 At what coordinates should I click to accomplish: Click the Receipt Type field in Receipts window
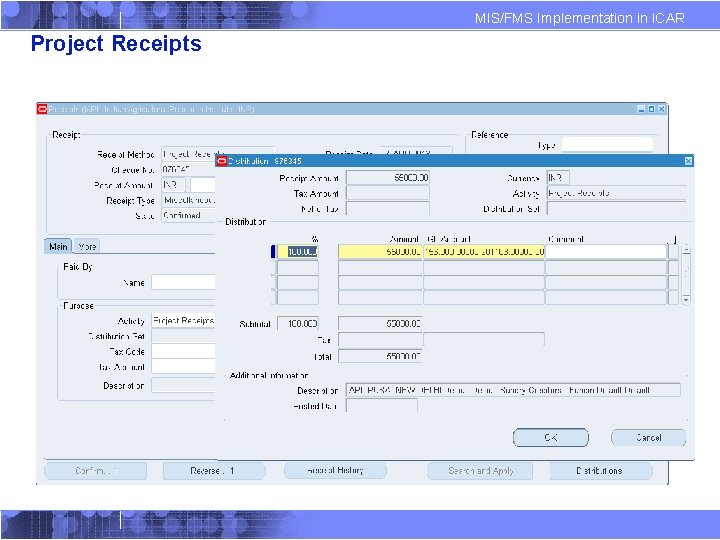188,200
